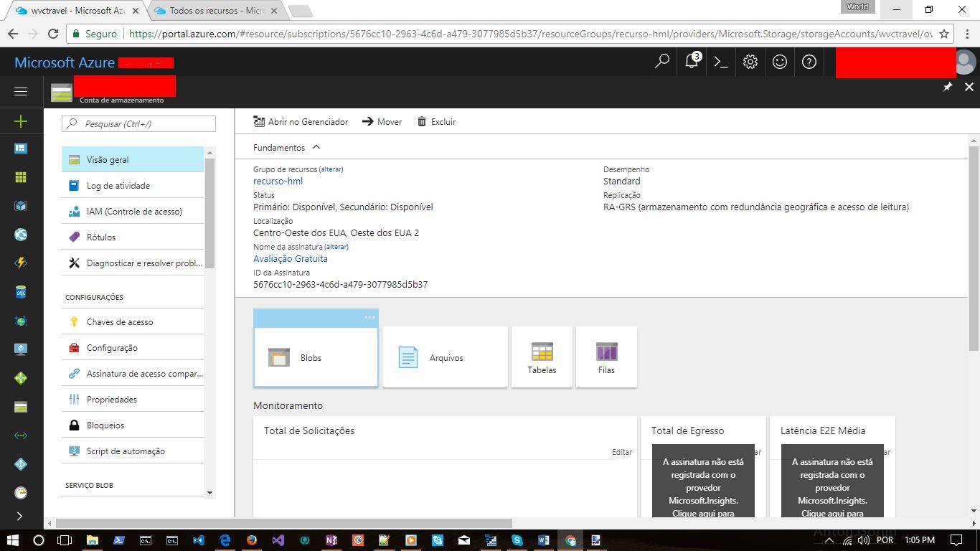Open Bloqueios menu item
Viewport: 980px width, 551px height.
point(133,425)
